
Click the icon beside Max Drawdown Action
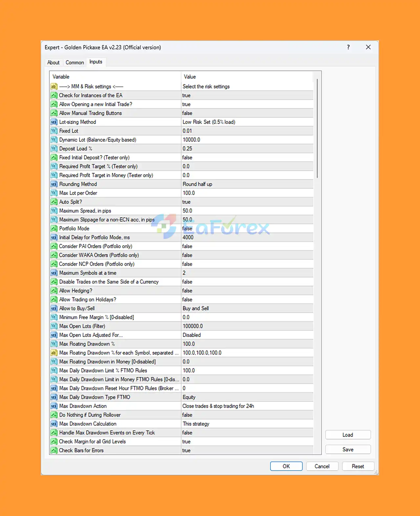(54, 406)
